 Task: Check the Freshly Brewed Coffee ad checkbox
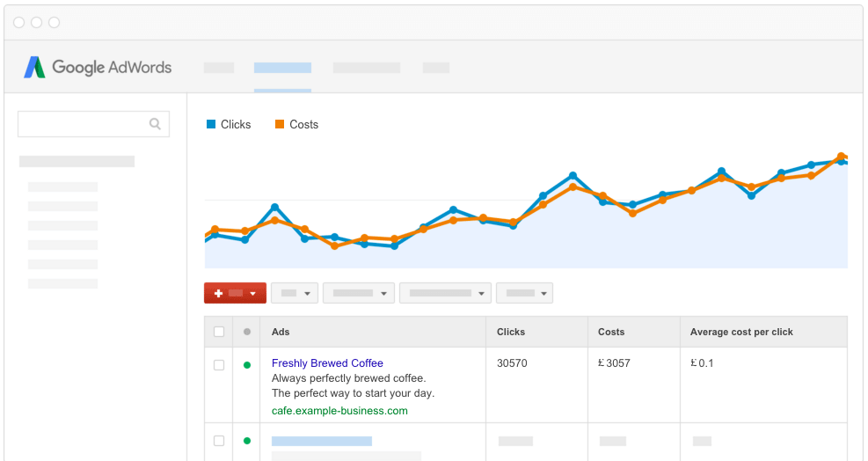coord(219,364)
